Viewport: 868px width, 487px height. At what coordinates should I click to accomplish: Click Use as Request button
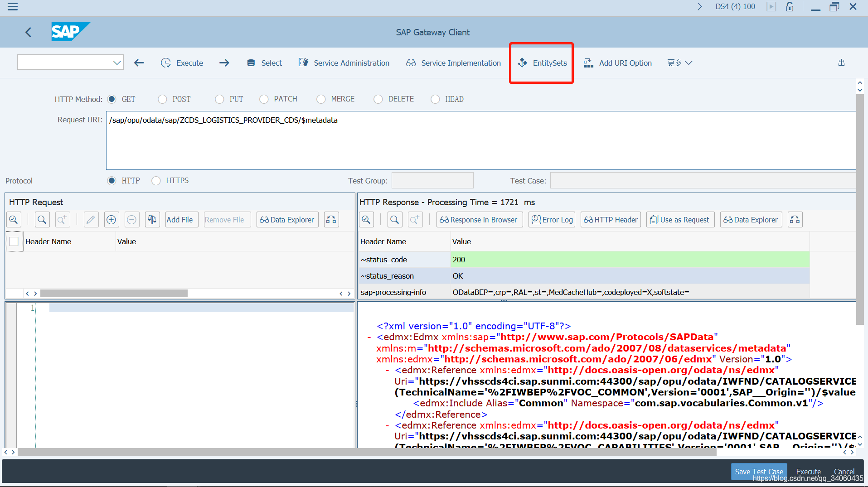[x=680, y=220]
